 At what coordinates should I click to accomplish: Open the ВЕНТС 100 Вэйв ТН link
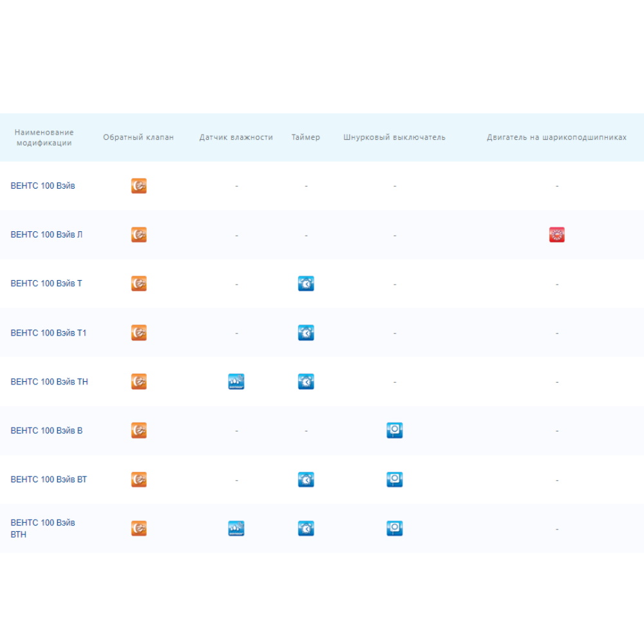[x=50, y=381]
